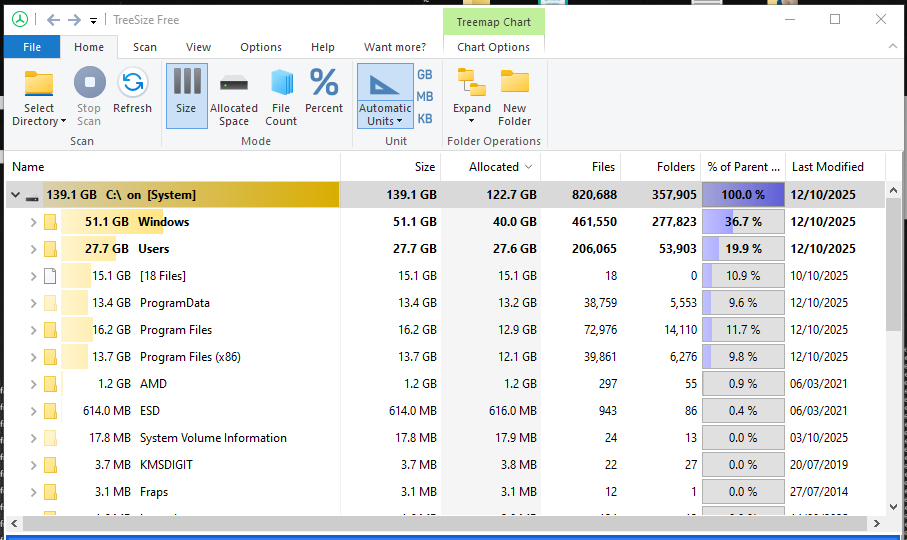Open the quick access toolbar dropdown
Viewport: 907px width, 540px height.
(93, 21)
